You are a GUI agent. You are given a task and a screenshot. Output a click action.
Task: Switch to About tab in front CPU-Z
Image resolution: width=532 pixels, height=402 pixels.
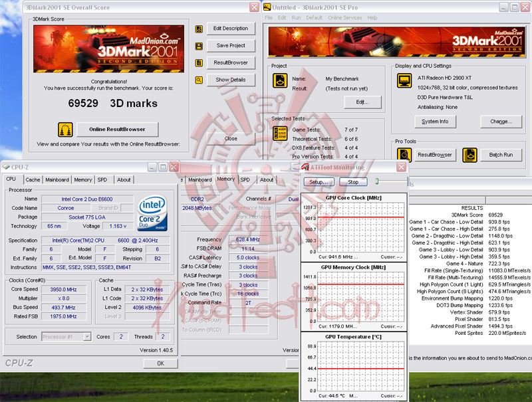tap(124, 179)
